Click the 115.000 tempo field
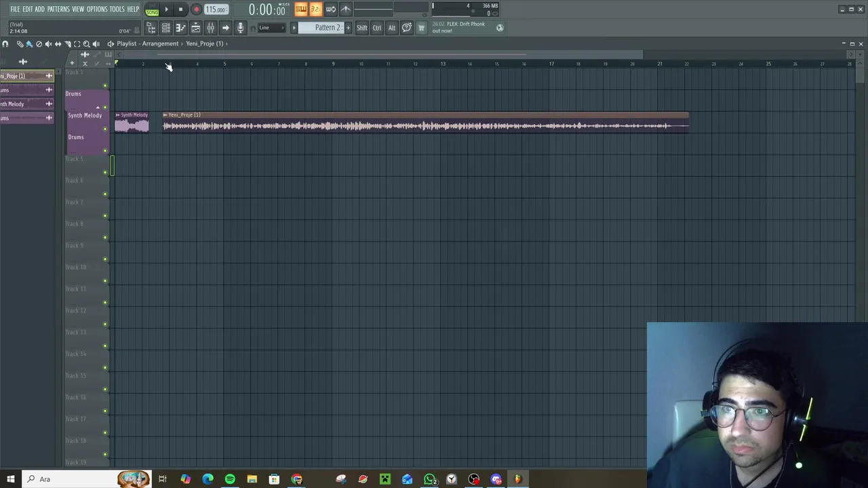The width and height of the screenshot is (868, 488). click(x=216, y=9)
